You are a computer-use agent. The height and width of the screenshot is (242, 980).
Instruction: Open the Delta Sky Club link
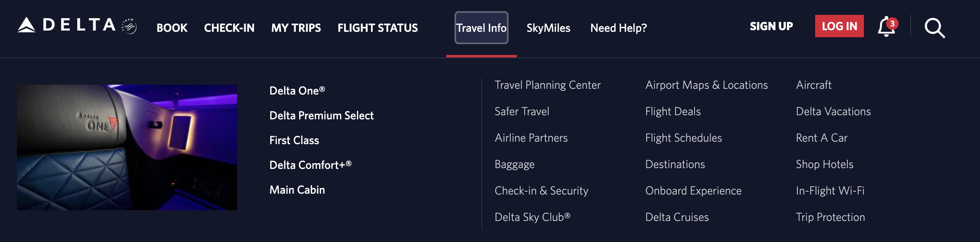[532, 217]
